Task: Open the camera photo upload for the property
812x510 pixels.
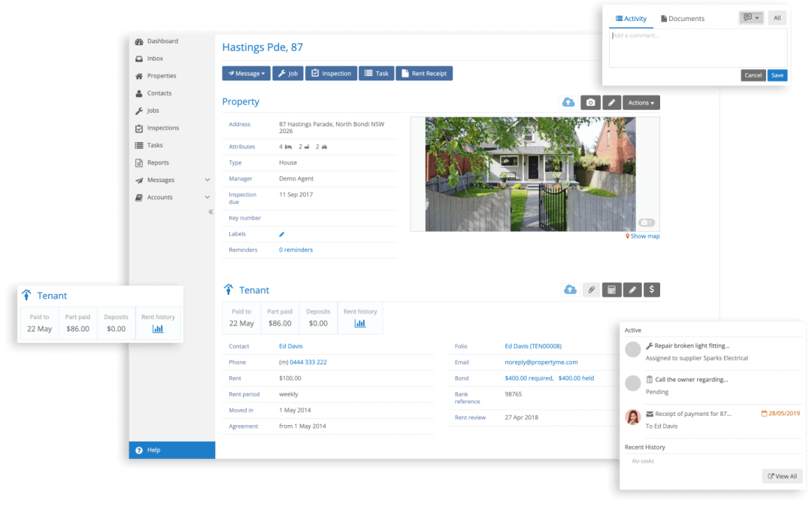Action: pos(590,102)
